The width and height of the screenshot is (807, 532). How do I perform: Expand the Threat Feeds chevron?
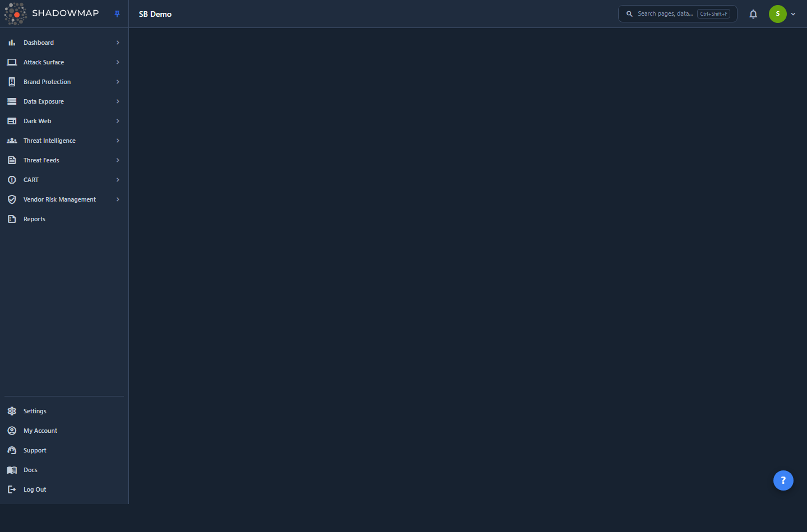pos(118,160)
